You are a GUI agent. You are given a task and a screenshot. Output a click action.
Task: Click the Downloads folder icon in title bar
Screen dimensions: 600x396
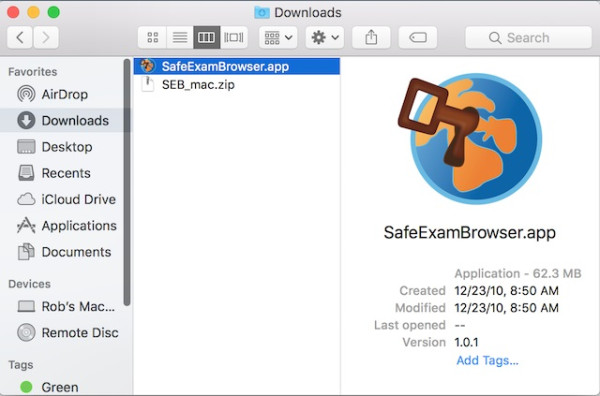click(x=262, y=12)
